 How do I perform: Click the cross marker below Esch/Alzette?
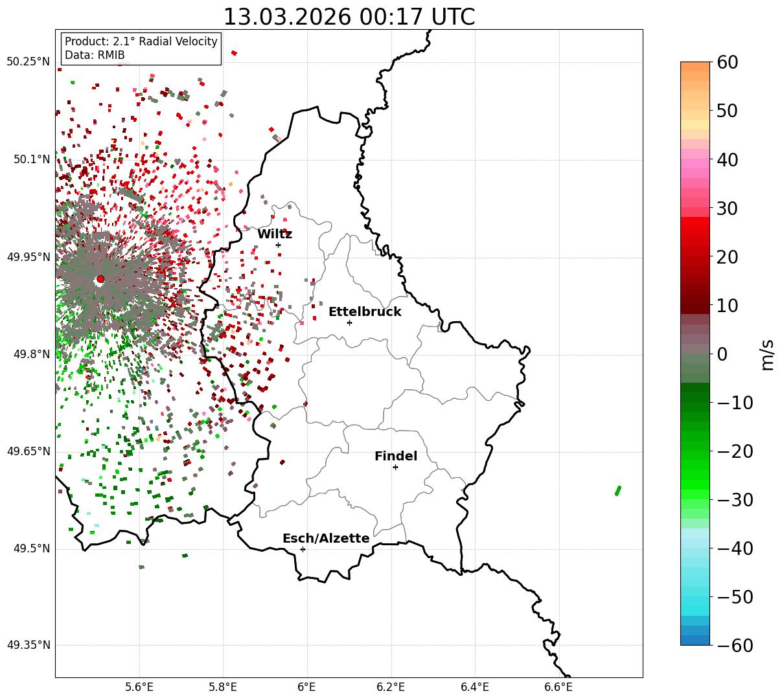[303, 549]
